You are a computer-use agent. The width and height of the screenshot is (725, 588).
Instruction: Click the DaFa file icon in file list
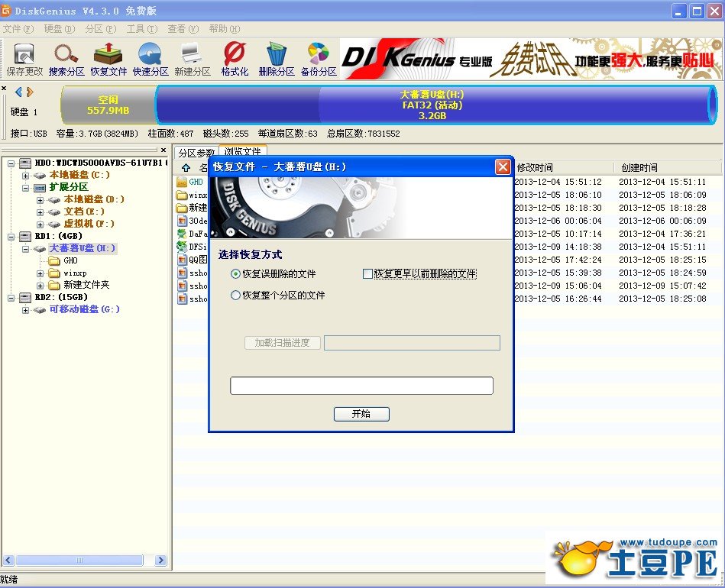click(181, 234)
